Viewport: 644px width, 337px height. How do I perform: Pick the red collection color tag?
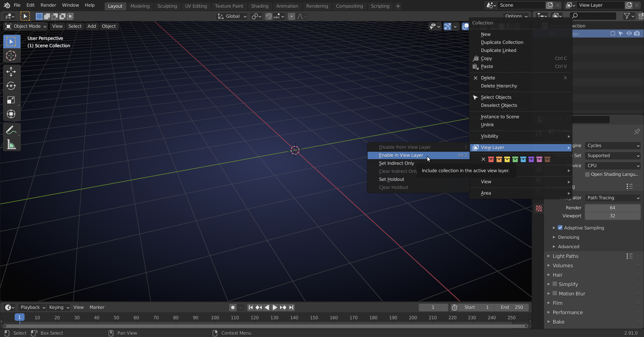click(x=491, y=159)
